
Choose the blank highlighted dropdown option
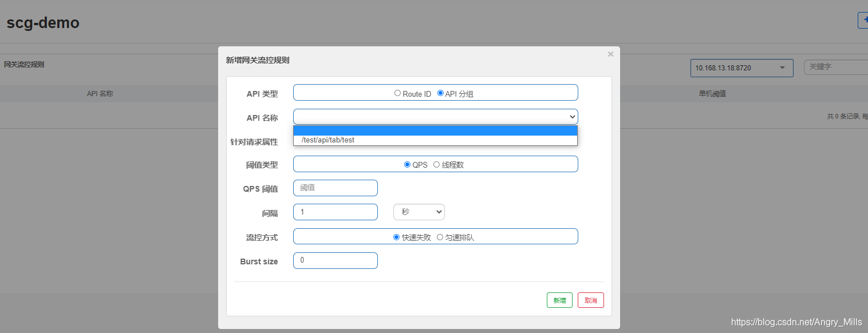[x=435, y=130]
